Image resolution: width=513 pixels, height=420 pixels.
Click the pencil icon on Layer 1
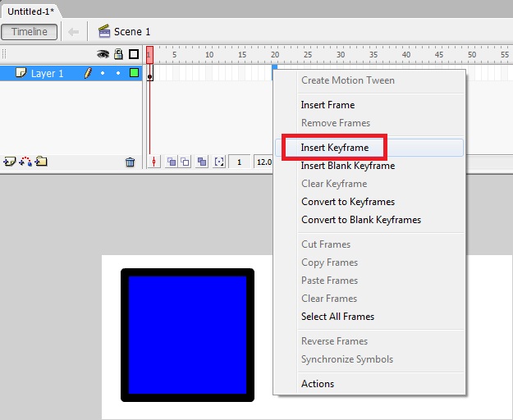(88, 73)
